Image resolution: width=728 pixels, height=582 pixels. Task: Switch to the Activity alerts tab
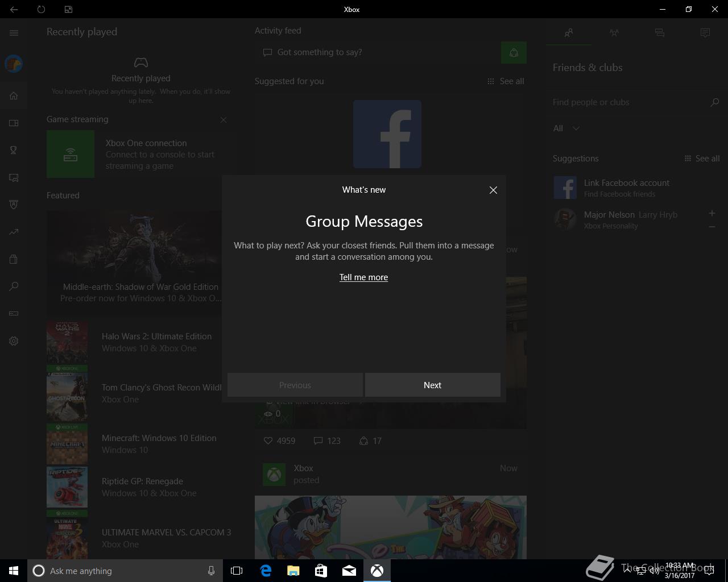click(x=705, y=33)
